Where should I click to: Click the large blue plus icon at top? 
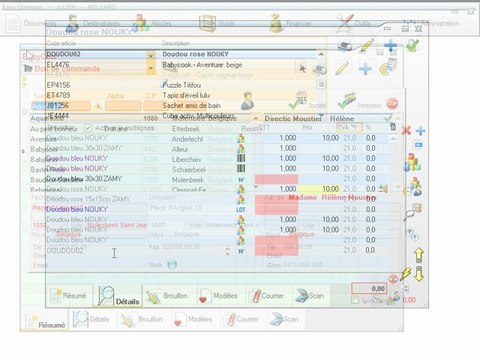coord(390,45)
